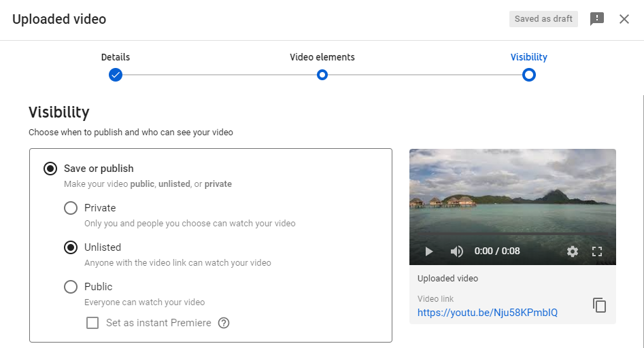Go to Video elements step
The width and height of the screenshot is (644, 348).
coord(322,75)
